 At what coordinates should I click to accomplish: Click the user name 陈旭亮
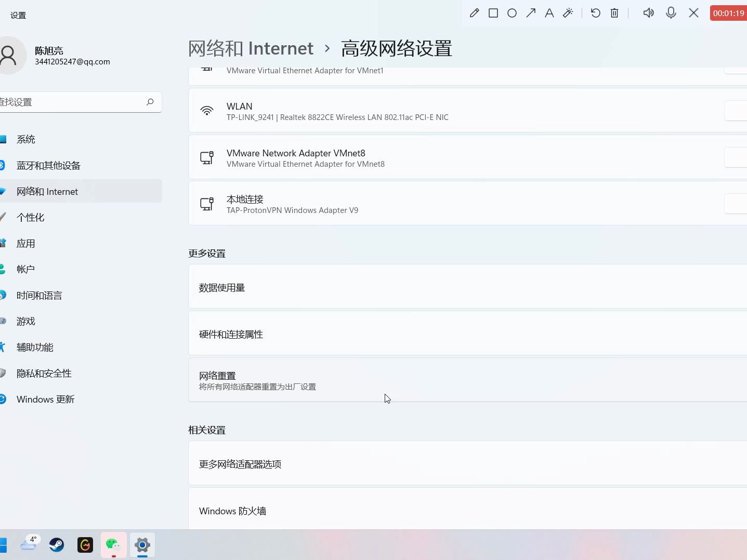(x=49, y=50)
